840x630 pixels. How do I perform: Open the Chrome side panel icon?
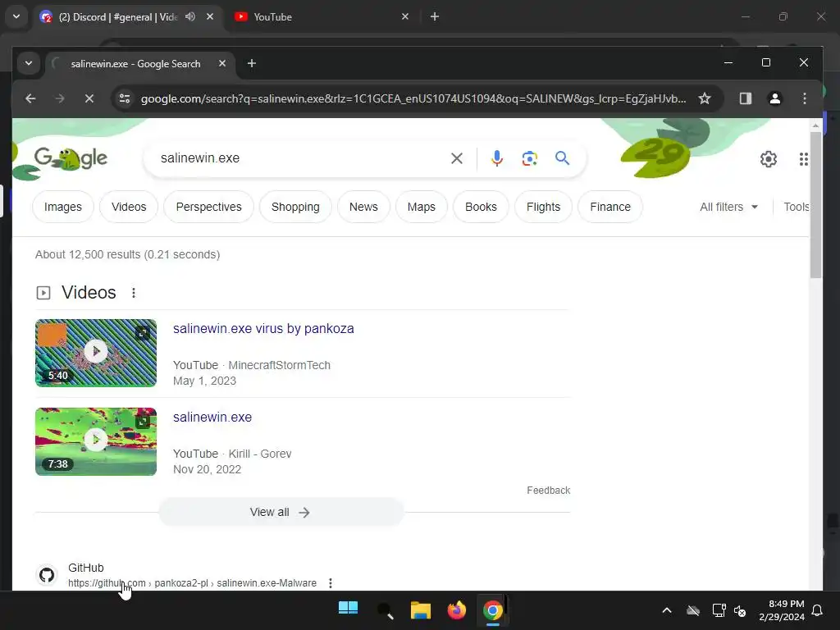tap(745, 98)
